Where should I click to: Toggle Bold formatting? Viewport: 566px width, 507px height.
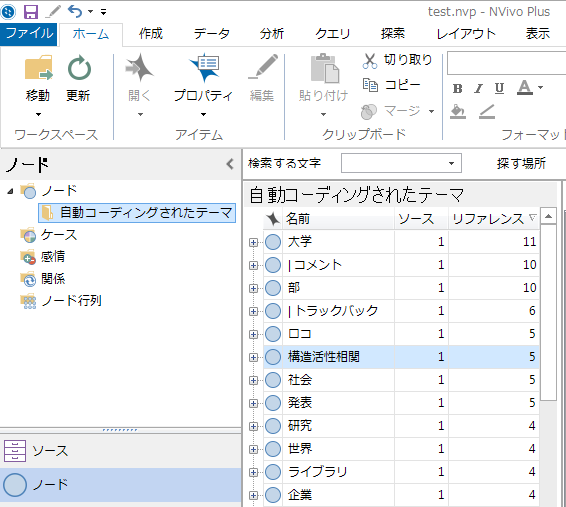(x=457, y=88)
